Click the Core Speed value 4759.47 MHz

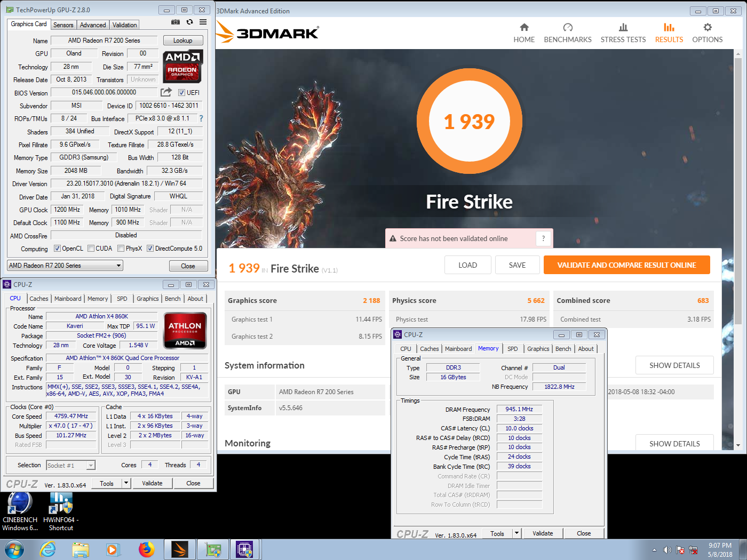(71, 416)
